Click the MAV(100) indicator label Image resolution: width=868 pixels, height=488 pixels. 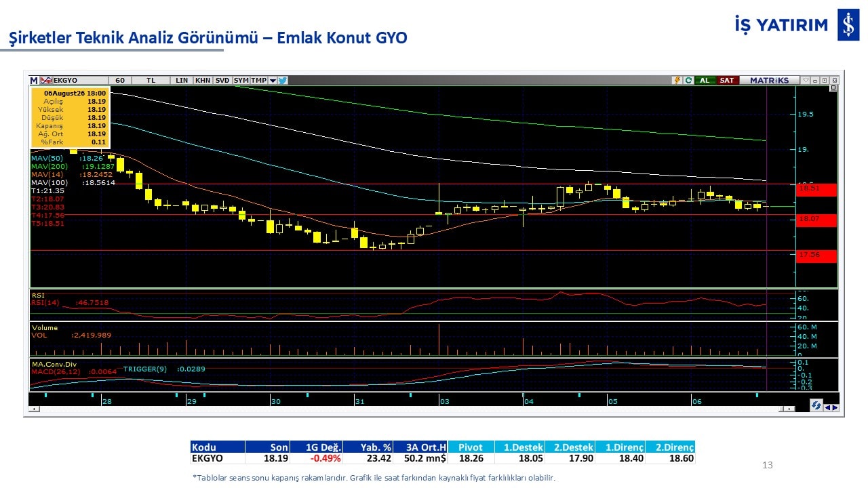(48, 182)
